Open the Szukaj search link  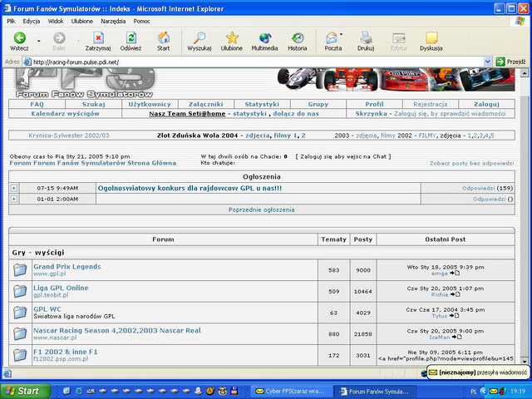click(x=94, y=104)
